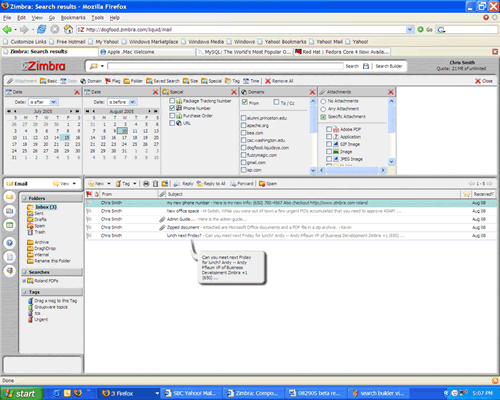Click Firefox Back arrow button
Viewport: 500px width, 400px height.
(7, 29)
